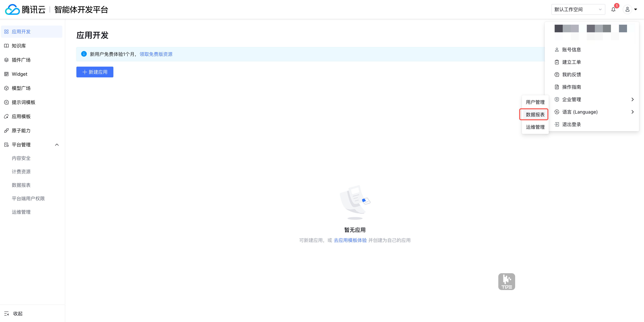Image resolution: width=644 pixels, height=322 pixels.
Task: Collapse the 平台管理 section
Action: tap(57, 145)
